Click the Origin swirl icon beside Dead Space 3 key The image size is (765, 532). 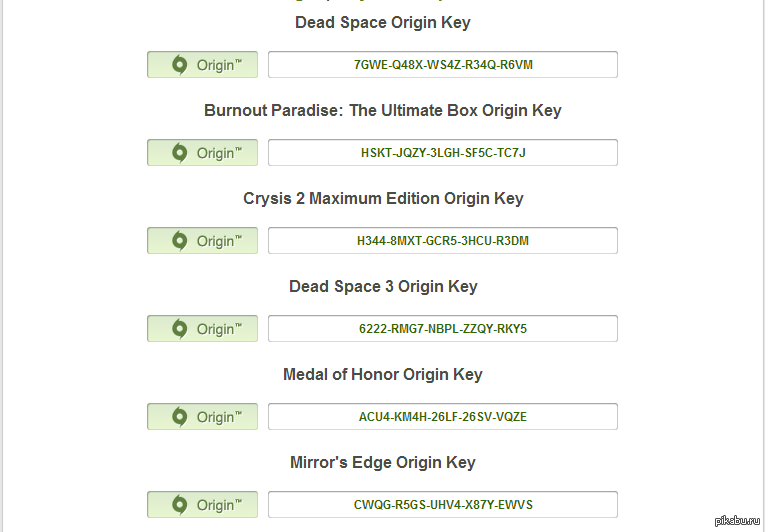tap(180, 328)
